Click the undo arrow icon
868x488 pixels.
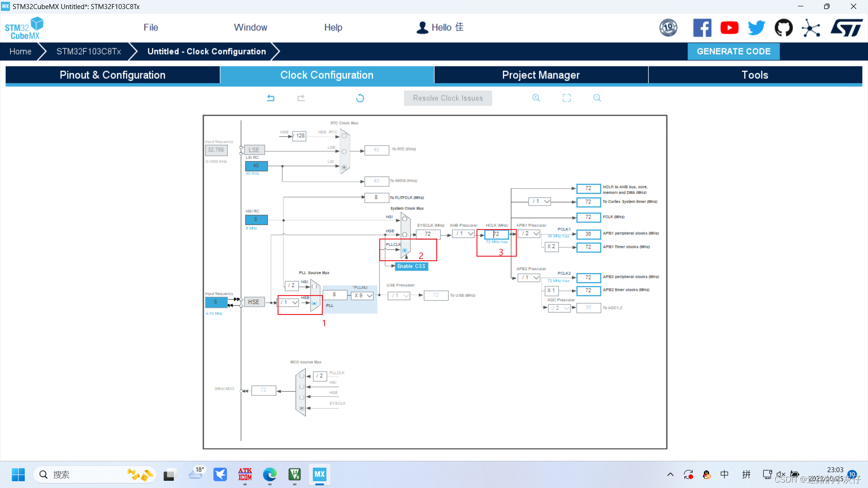click(x=271, y=98)
